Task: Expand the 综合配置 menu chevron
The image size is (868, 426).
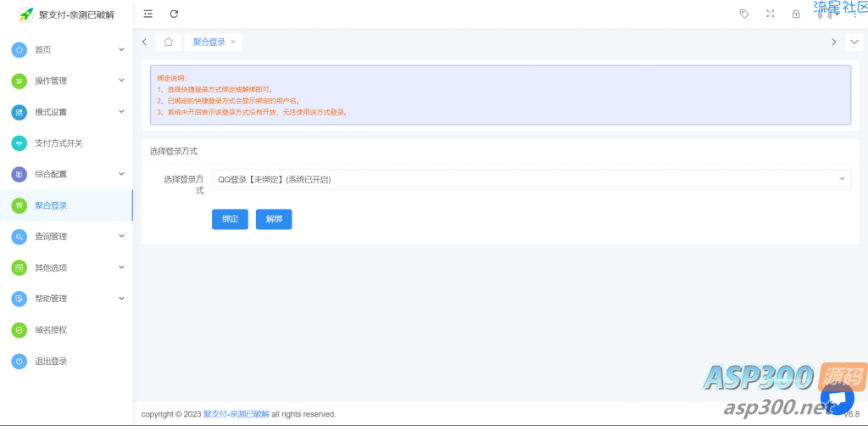Action: pos(122,174)
